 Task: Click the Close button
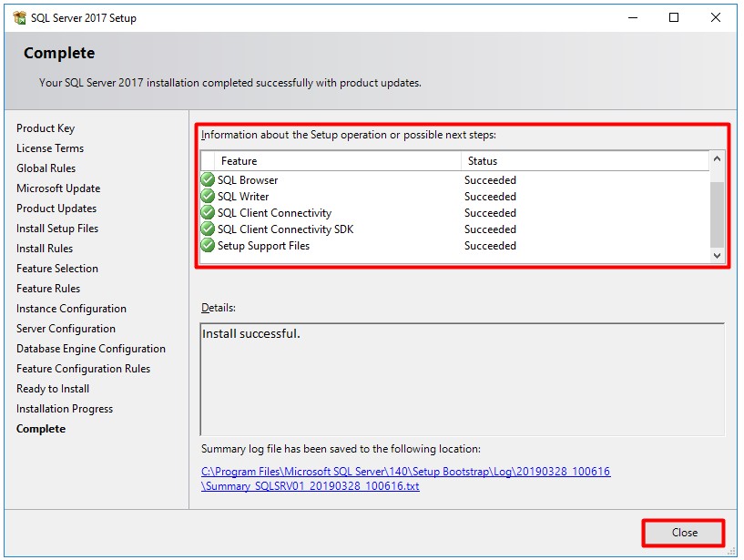tap(683, 533)
